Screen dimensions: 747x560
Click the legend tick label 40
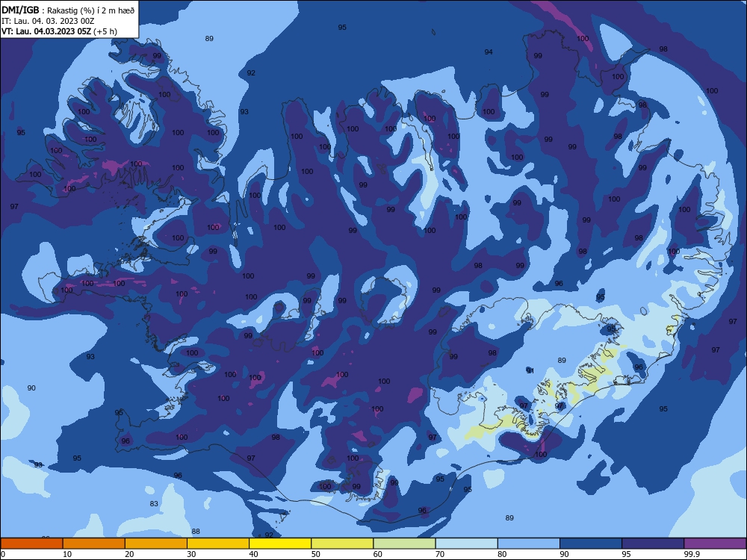click(253, 554)
